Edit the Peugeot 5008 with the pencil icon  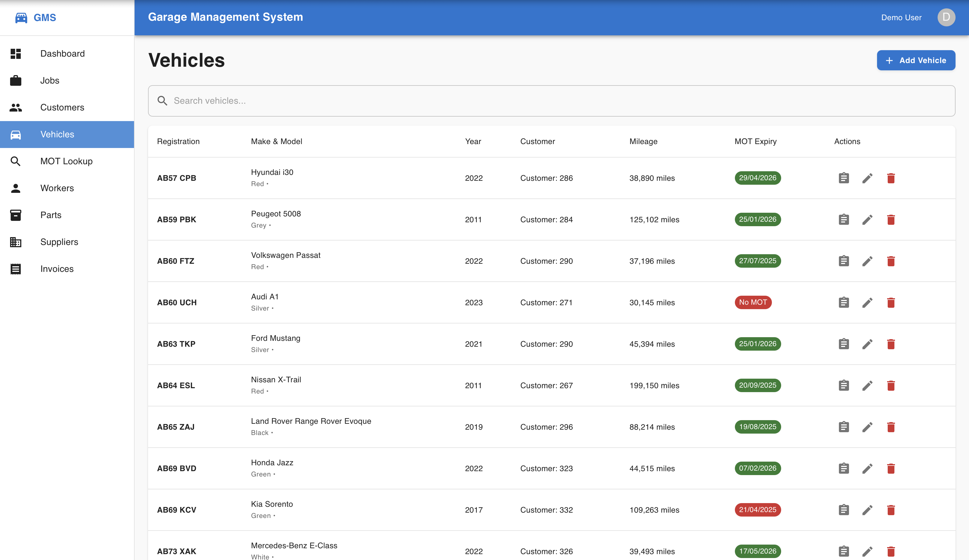pyautogui.click(x=868, y=219)
